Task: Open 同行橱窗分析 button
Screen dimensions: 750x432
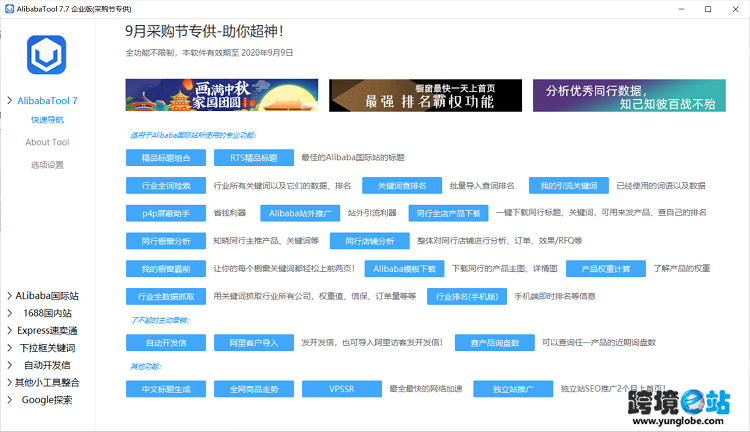Action: pos(166,241)
